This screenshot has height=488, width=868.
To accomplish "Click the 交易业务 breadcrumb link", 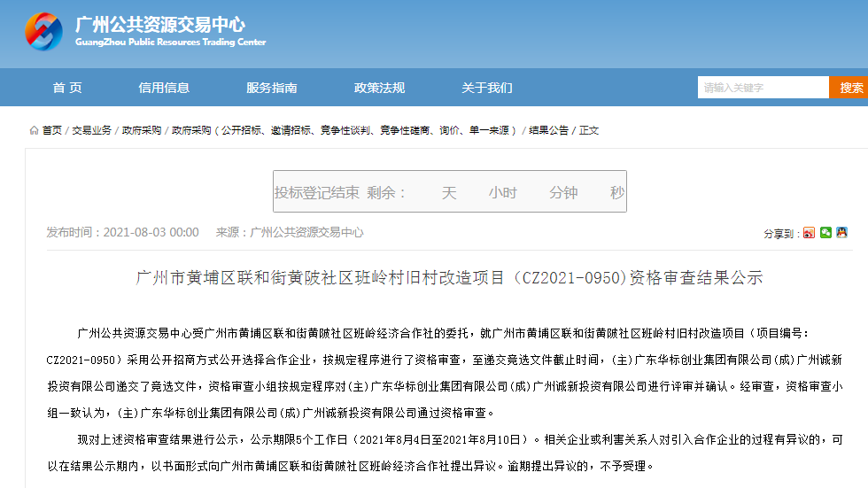I will (91, 130).
